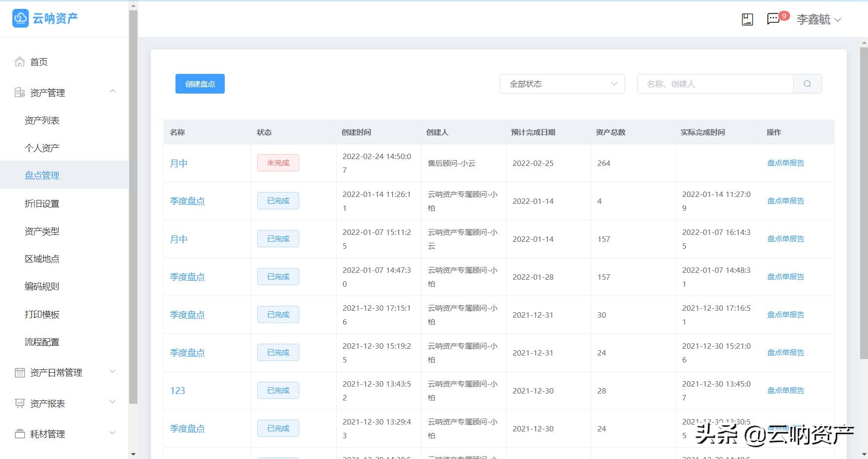Expand the 资产日常管理 menu chevron
Image resolution: width=868 pixels, height=459 pixels.
112,372
